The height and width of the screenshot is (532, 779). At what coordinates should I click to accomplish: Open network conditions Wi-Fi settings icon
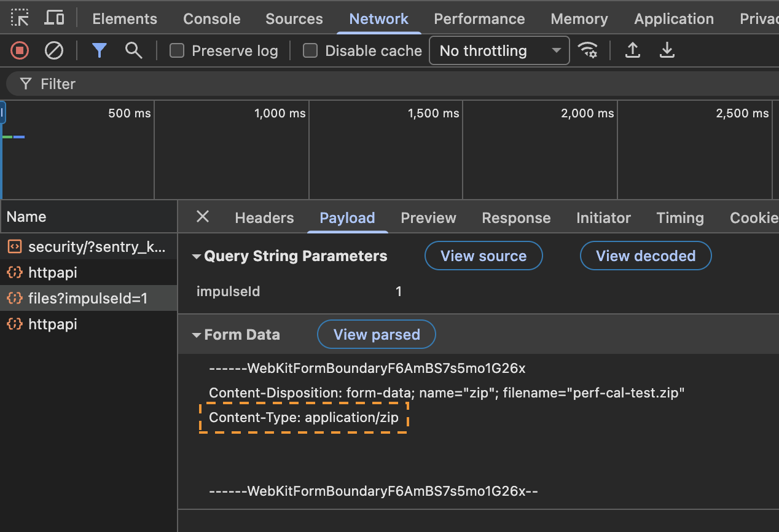[x=589, y=50]
